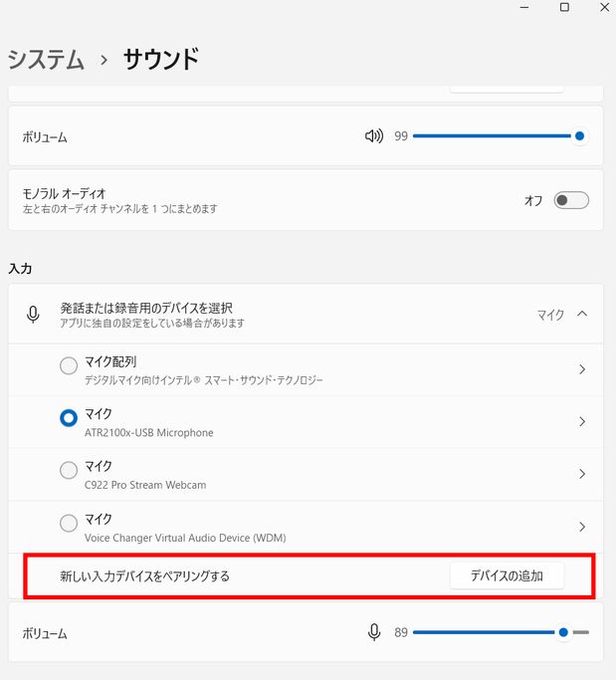The height and width of the screenshot is (680, 616).
Task: Click the output ボリューム slider track
Action: pos(496,136)
